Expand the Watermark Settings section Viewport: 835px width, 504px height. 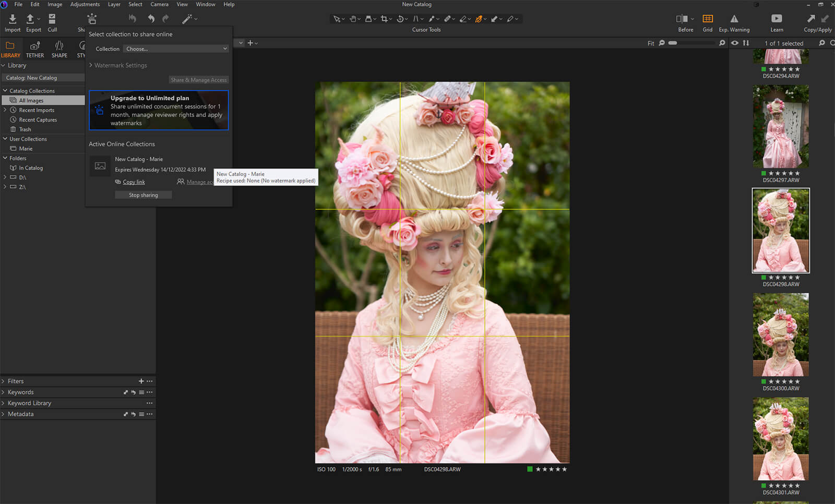pyautogui.click(x=121, y=65)
